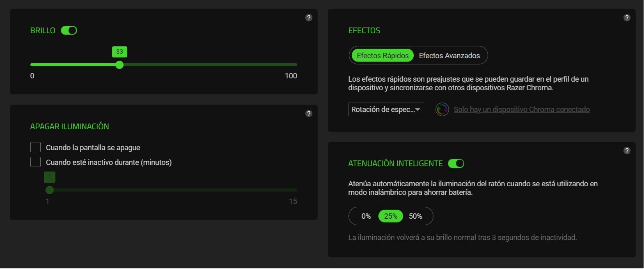This screenshot has height=270, width=644.
Task: Switch to the Efectos Avanzados tab
Action: [x=449, y=55]
